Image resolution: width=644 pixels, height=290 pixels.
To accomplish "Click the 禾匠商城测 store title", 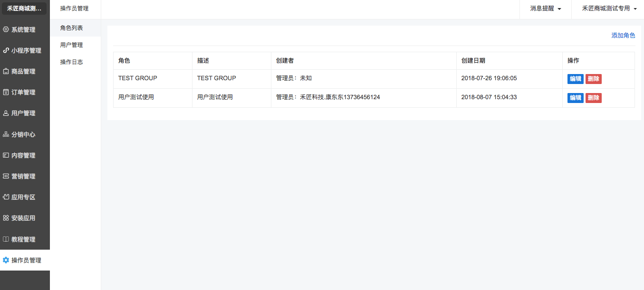I will (x=24, y=9).
